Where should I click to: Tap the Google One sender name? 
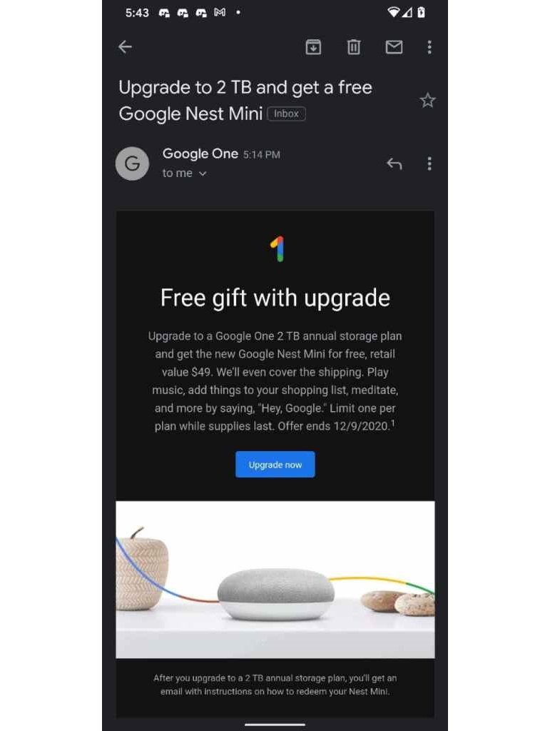[200, 153]
